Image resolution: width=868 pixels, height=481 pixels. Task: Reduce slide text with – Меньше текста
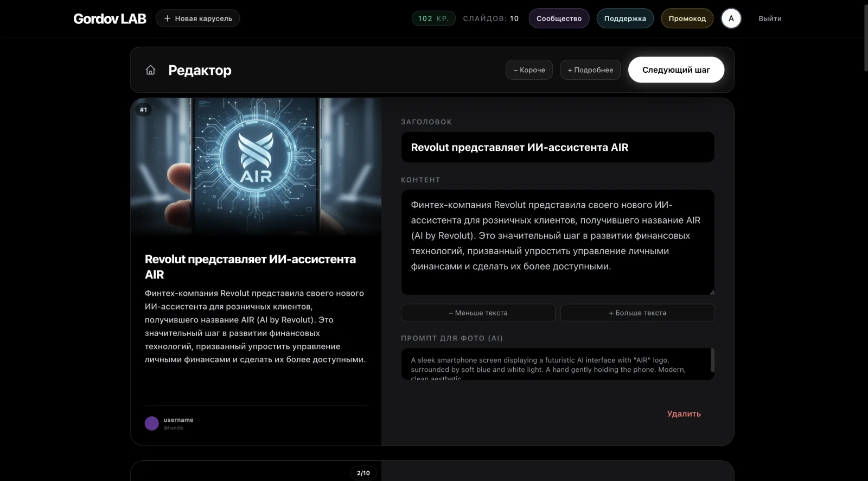(478, 313)
